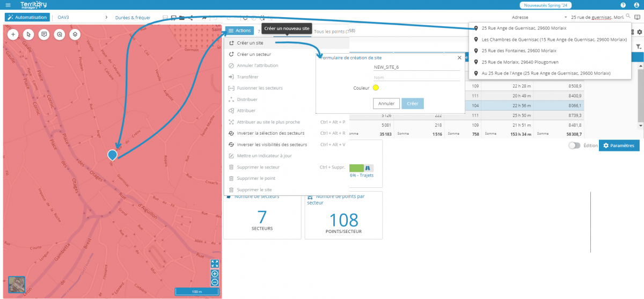This screenshot has width=644, height=299.
Task: Toggle the Édition switch
Action: coord(574,145)
